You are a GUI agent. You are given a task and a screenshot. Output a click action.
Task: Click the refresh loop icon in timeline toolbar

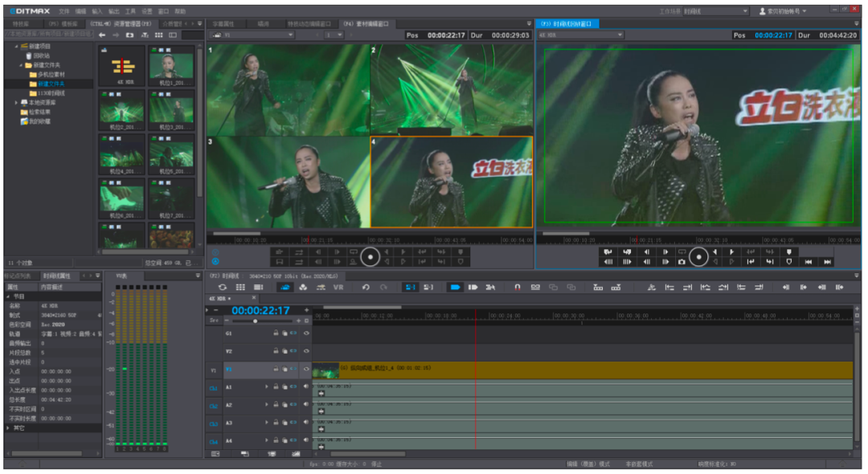click(223, 287)
